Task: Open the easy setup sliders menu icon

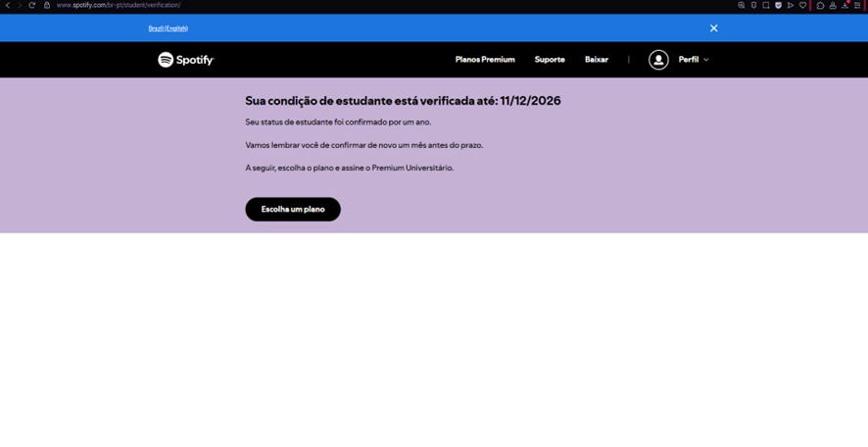Action: click(857, 5)
